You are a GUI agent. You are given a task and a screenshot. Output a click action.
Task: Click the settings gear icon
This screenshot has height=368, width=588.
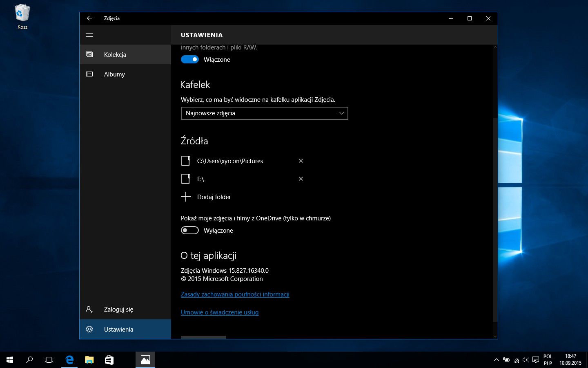coord(89,329)
